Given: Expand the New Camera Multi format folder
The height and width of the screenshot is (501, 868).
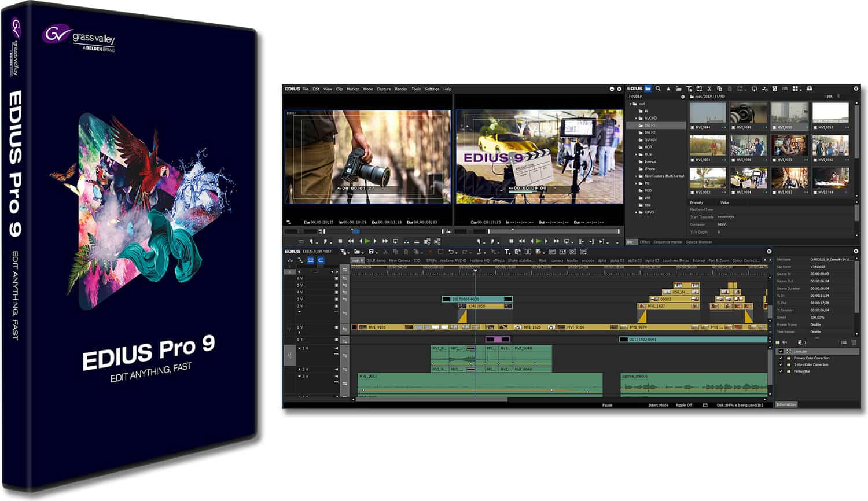Looking at the screenshot, I should coord(637,175).
